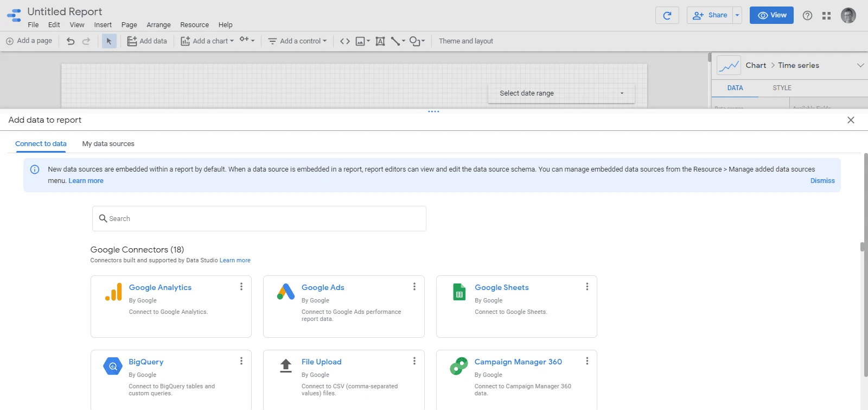Switch to the STYLE tab
Image resolution: width=868 pixels, height=410 pixels.
782,88
